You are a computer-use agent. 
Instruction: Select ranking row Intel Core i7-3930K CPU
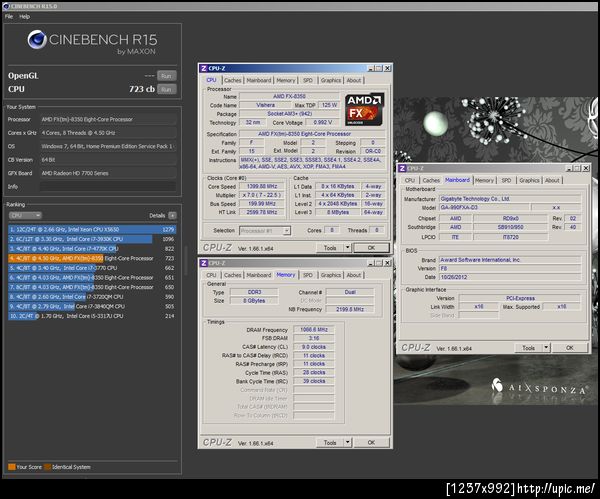pyautogui.click(x=92, y=239)
